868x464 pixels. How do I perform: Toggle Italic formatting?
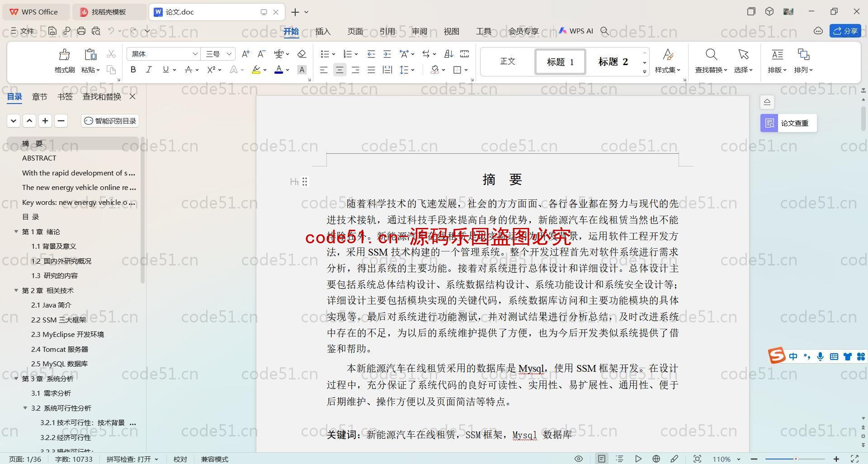click(x=149, y=70)
